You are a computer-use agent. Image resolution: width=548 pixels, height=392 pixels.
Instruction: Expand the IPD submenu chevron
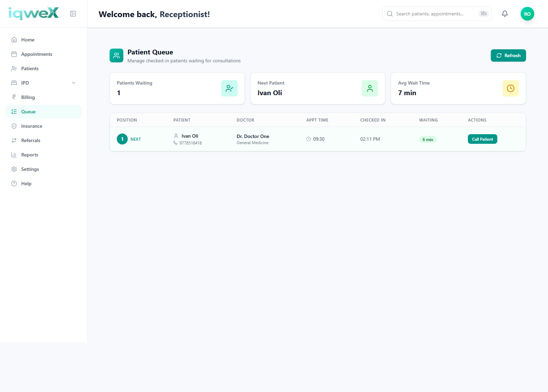[74, 83]
